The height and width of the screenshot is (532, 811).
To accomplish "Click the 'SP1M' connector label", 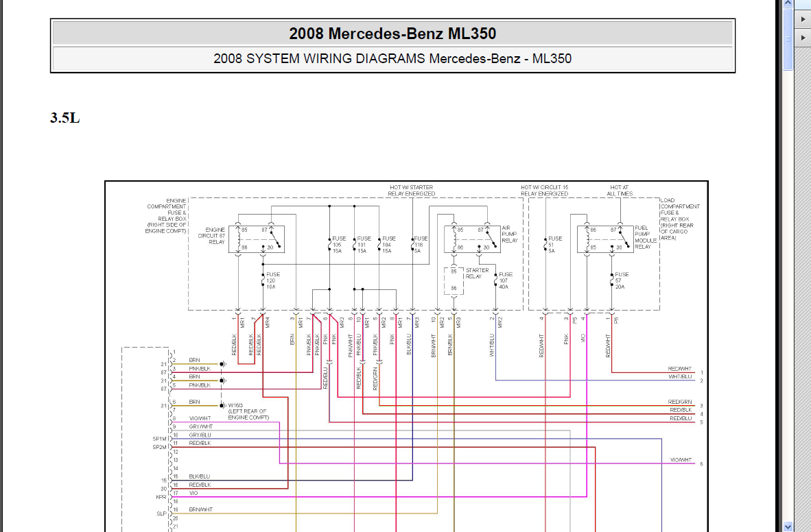I will click(x=159, y=439).
